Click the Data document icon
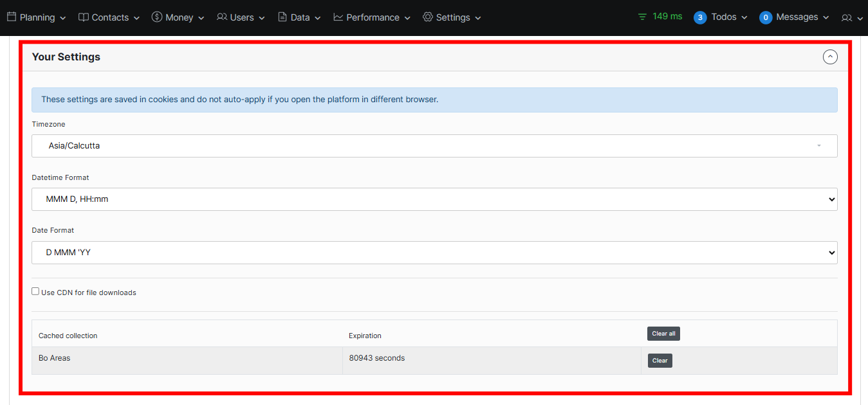 pyautogui.click(x=282, y=17)
